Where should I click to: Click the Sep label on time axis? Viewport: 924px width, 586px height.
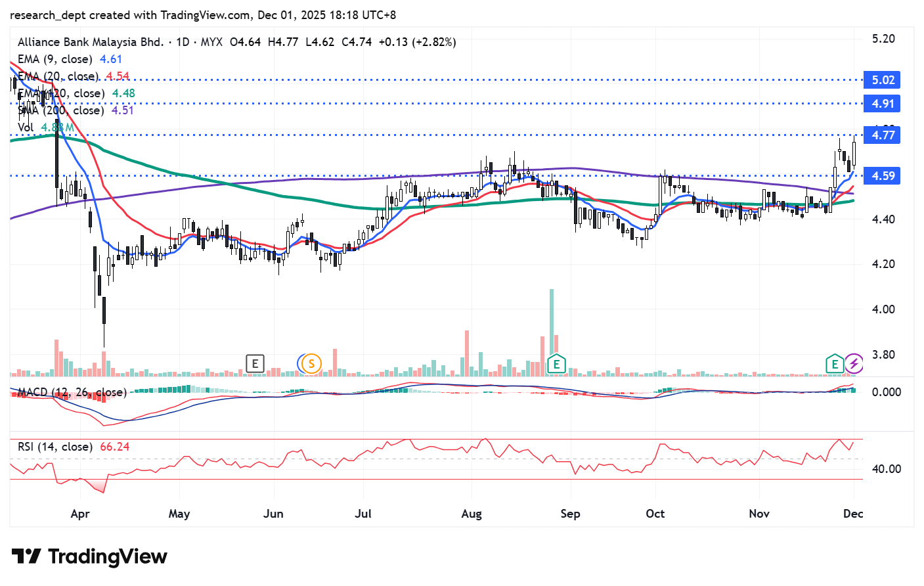pyautogui.click(x=570, y=514)
